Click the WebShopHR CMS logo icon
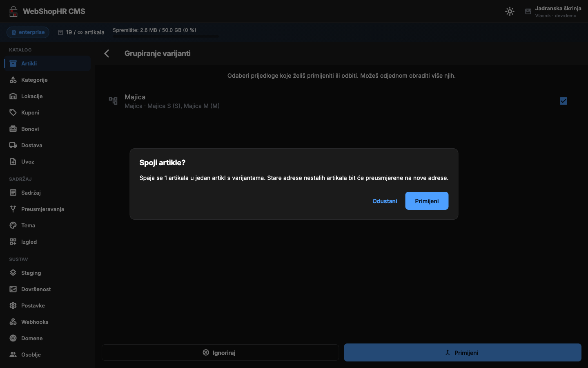 pyautogui.click(x=13, y=11)
